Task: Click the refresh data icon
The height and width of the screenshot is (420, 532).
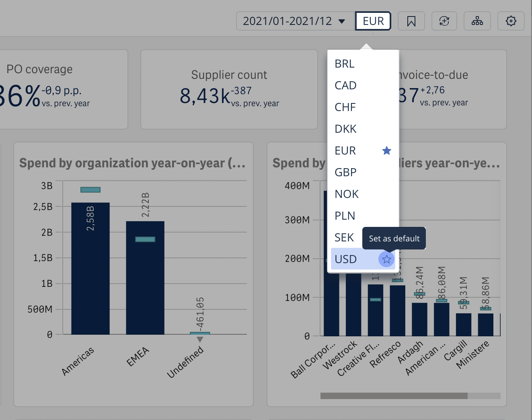Action: 444,21
